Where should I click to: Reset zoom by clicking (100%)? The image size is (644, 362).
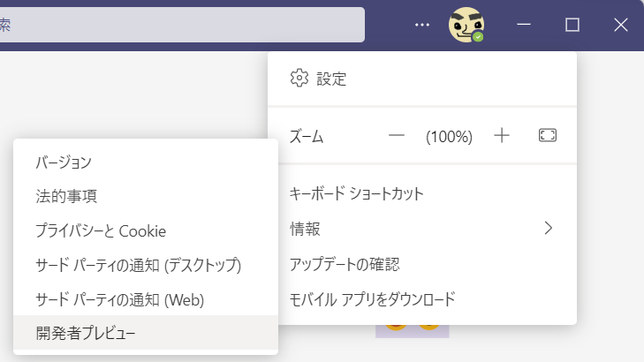click(x=449, y=136)
